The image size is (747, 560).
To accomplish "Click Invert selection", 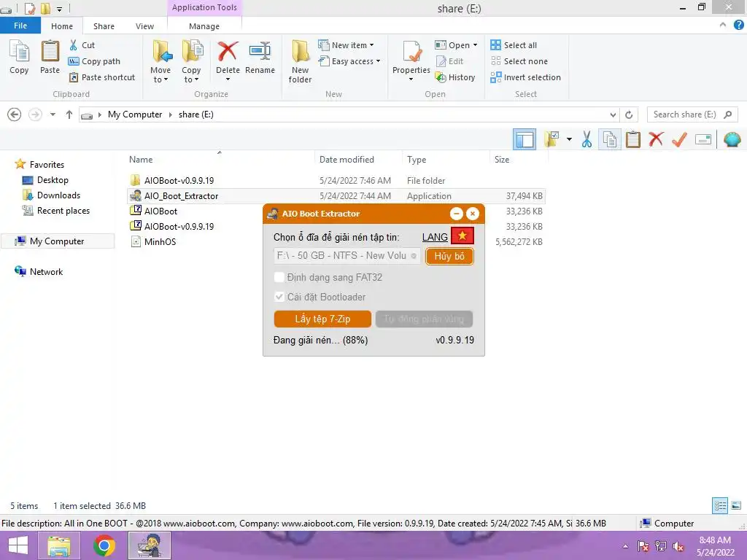I will tap(525, 77).
